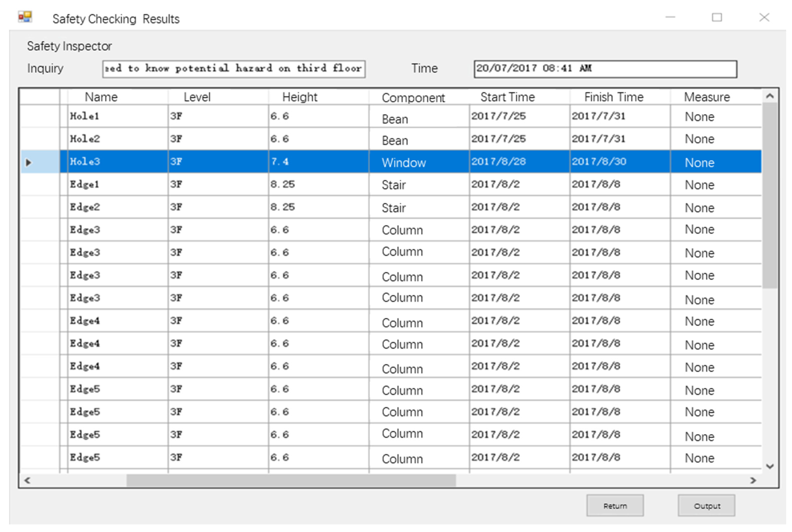792x532 pixels.
Task: Click the scroll up arrow of table
Action: [770, 96]
